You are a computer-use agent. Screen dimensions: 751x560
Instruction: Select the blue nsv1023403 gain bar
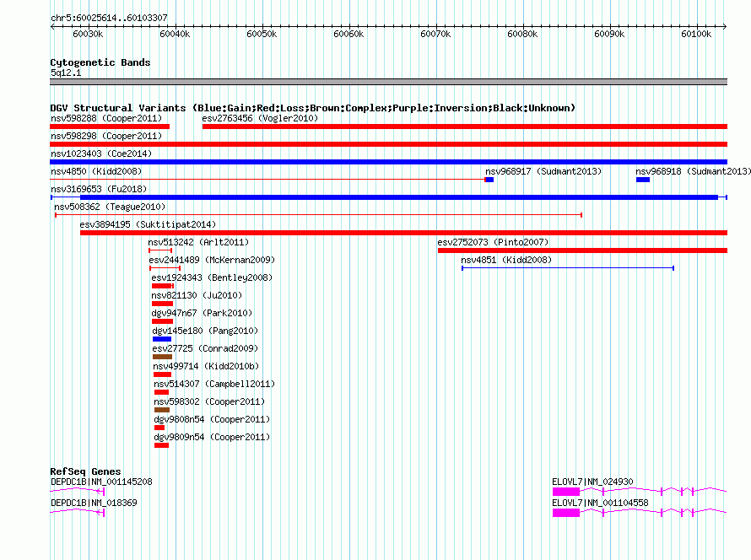pyautogui.click(x=388, y=162)
